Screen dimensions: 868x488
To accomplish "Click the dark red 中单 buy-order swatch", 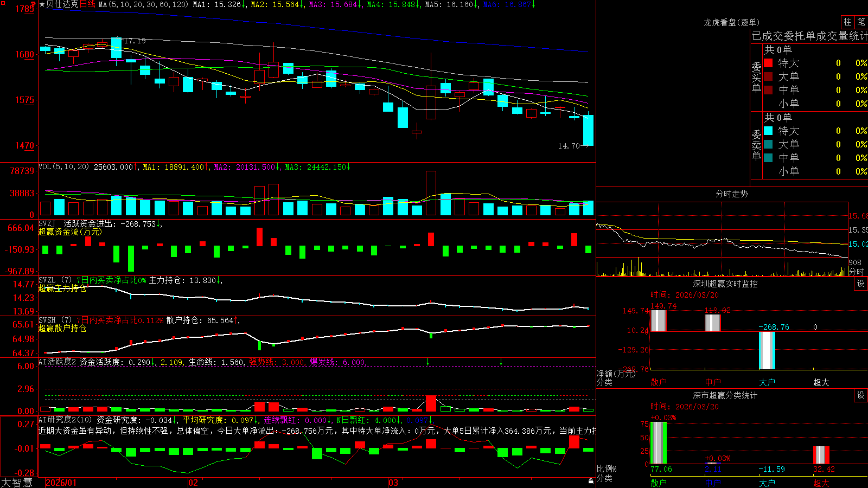I will click(x=768, y=89).
